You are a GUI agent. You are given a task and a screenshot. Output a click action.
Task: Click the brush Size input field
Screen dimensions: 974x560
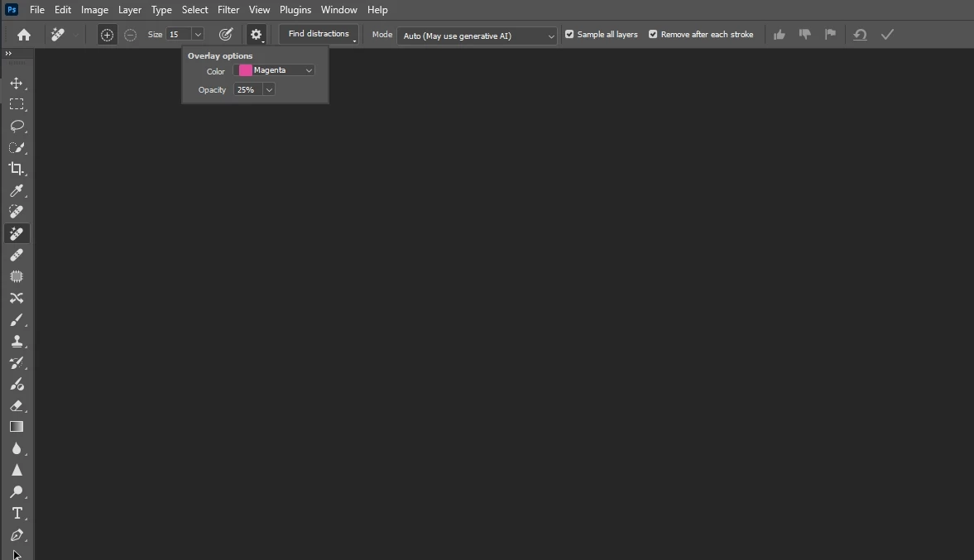click(x=179, y=35)
